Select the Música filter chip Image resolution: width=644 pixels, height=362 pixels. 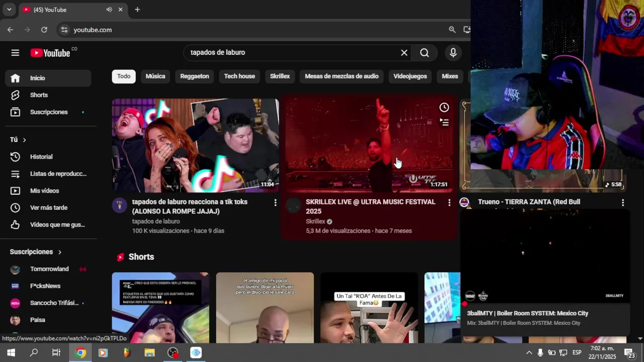pos(155,76)
